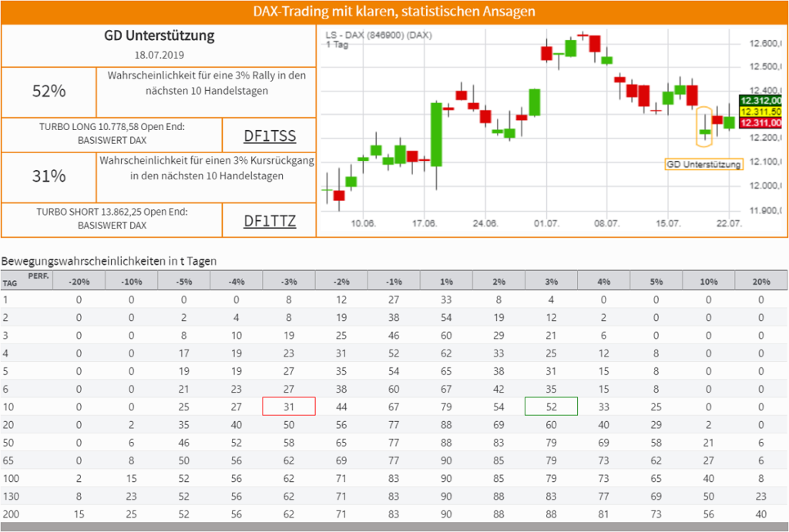789x532 pixels.
Task: Click the 08.07. date on chart axis
Action: pos(607,223)
